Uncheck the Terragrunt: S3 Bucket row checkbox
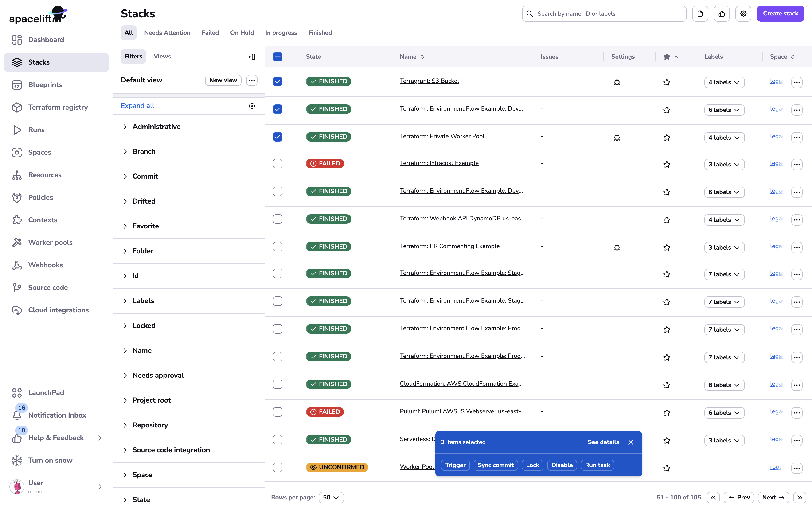 pos(278,81)
